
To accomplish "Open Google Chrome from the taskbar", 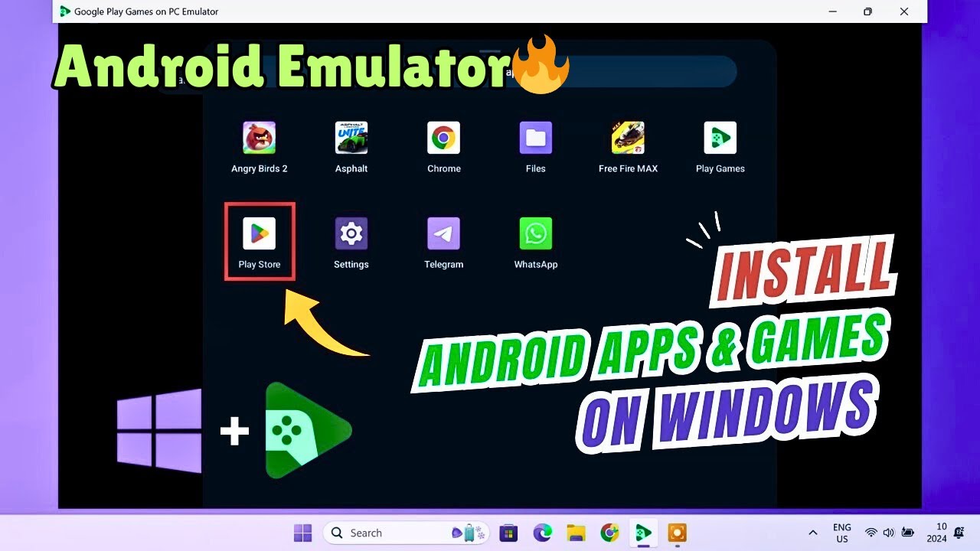I will click(x=609, y=533).
